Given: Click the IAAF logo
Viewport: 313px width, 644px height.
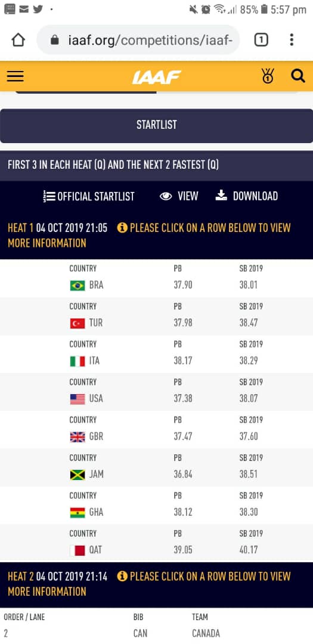Looking at the screenshot, I should click(156, 77).
